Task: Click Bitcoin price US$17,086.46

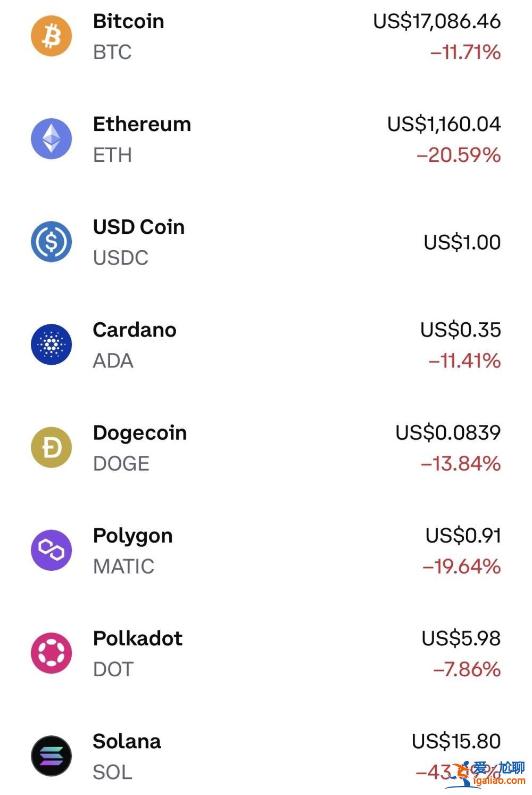Action: coord(437,21)
